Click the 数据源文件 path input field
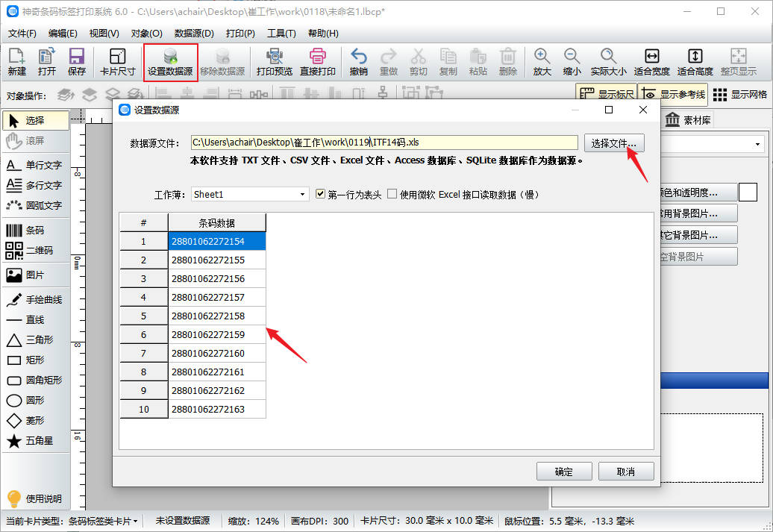Screen dimensions: 773x532 (x=384, y=143)
